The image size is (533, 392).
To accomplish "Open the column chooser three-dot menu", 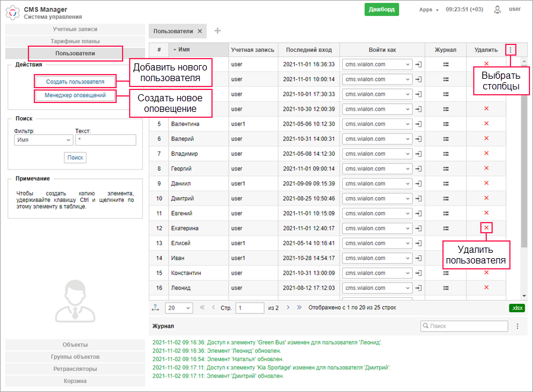I will tap(510, 50).
